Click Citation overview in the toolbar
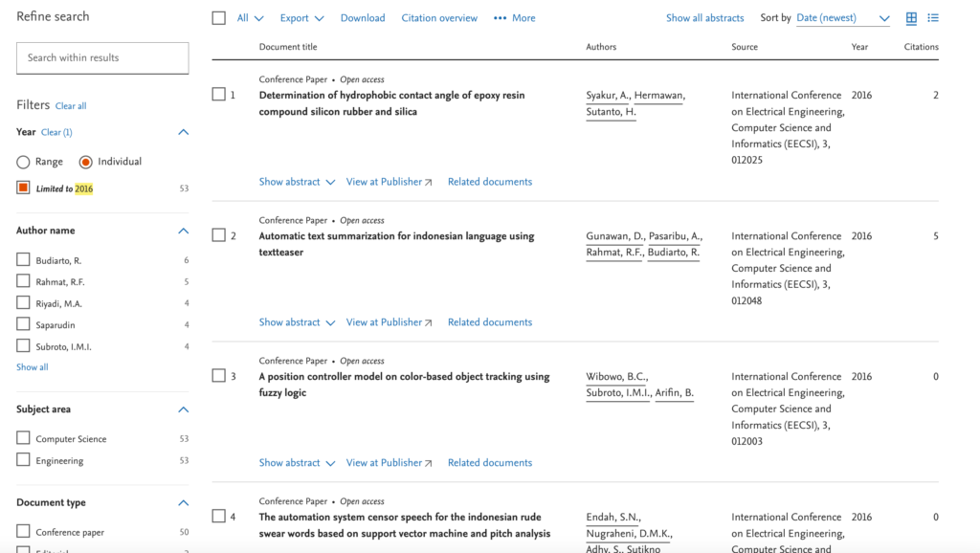The width and height of the screenshot is (980, 553). pyautogui.click(x=439, y=18)
